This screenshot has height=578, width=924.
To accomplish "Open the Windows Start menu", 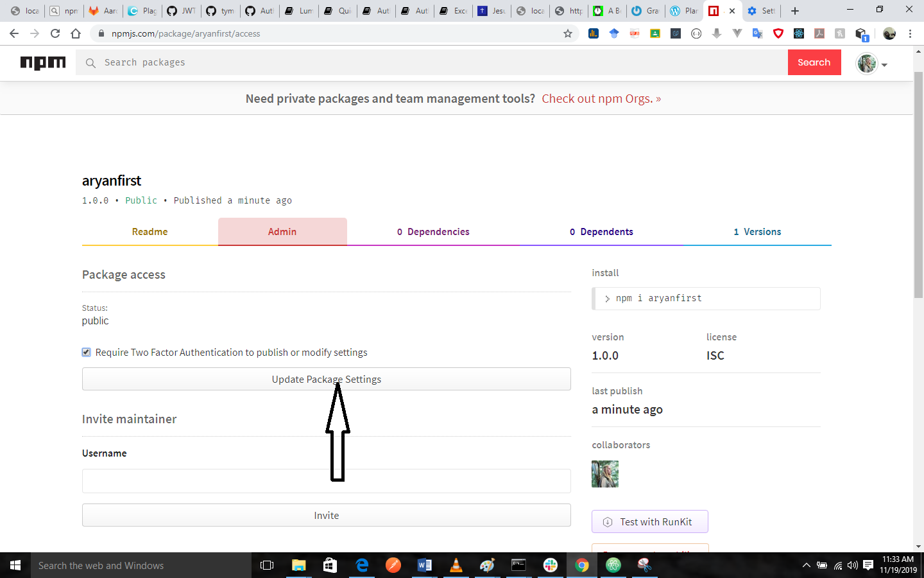I will point(15,565).
